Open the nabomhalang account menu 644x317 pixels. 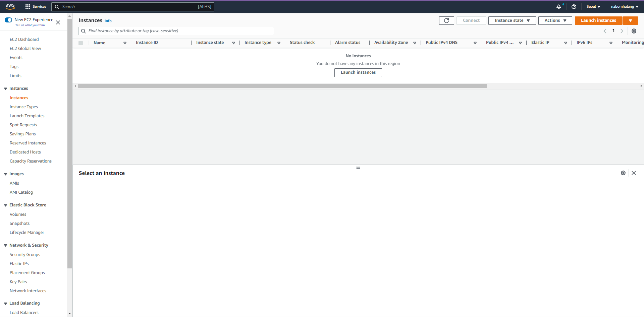[x=625, y=6]
